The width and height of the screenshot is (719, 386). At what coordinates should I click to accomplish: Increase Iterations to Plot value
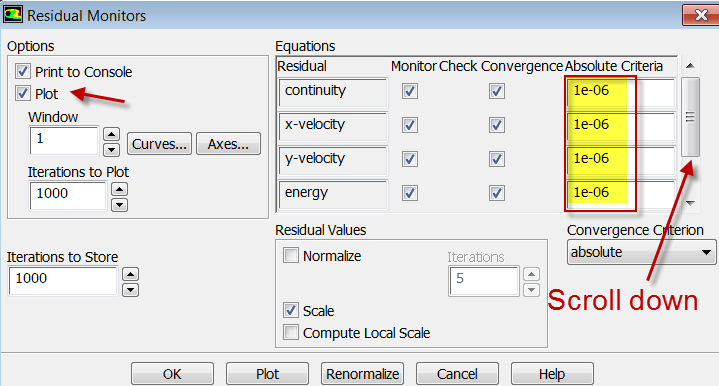(119, 189)
